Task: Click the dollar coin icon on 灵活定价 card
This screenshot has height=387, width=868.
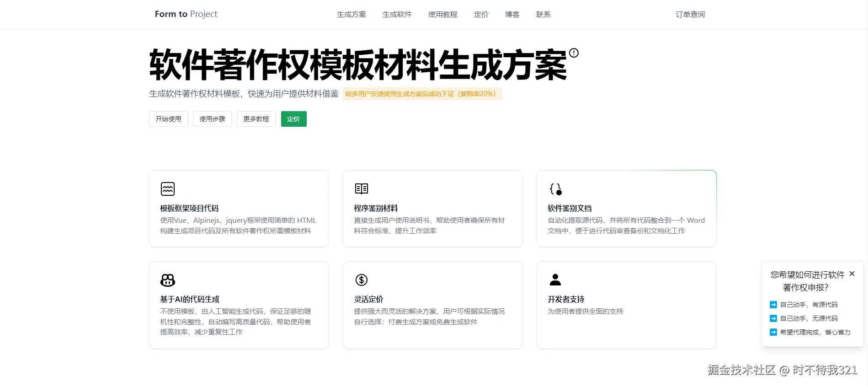Action: pyautogui.click(x=362, y=279)
